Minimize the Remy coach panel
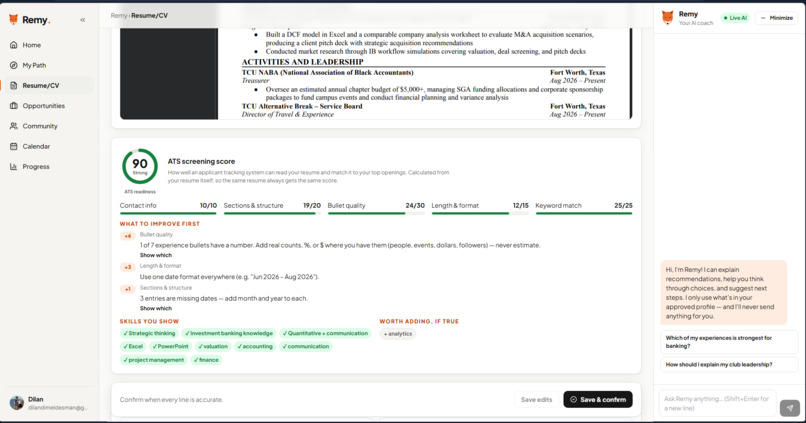 click(776, 18)
